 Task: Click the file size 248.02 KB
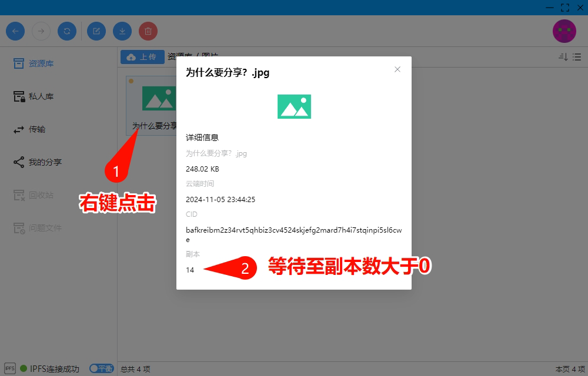[202, 169]
